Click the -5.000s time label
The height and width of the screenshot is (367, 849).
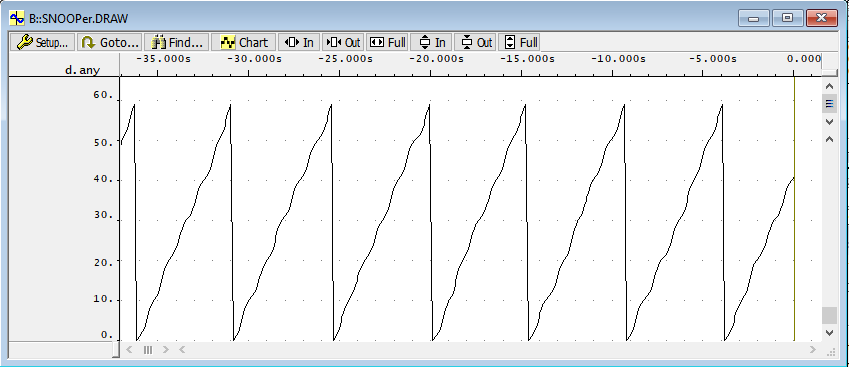pyautogui.click(x=713, y=58)
